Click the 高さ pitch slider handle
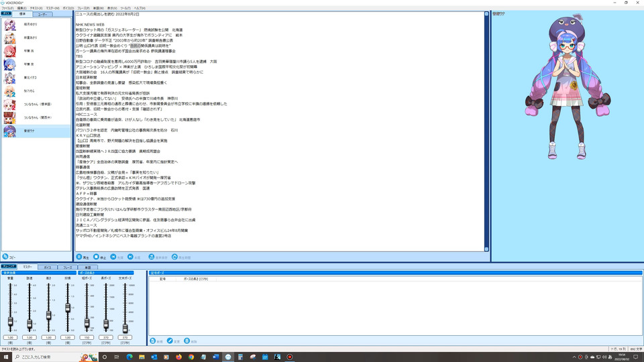Image resolution: width=644 pixels, height=362 pixels. [x=48, y=315]
